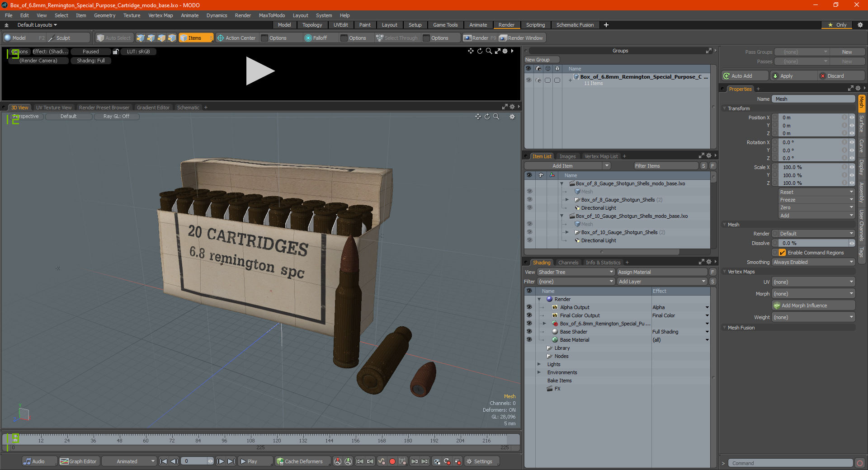The height and width of the screenshot is (470, 868).
Task: Toggle Select Through Options checkbox
Action: tap(426, 38)
